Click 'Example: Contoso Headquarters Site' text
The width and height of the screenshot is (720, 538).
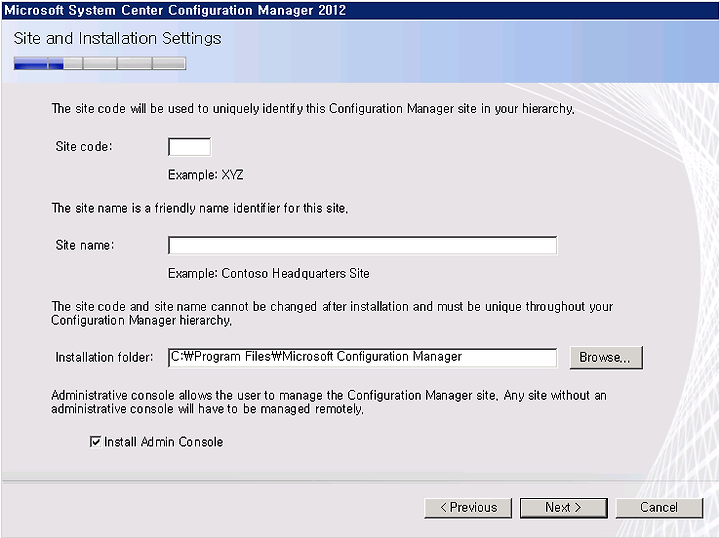pyautogui.click(x=269, y=274)
